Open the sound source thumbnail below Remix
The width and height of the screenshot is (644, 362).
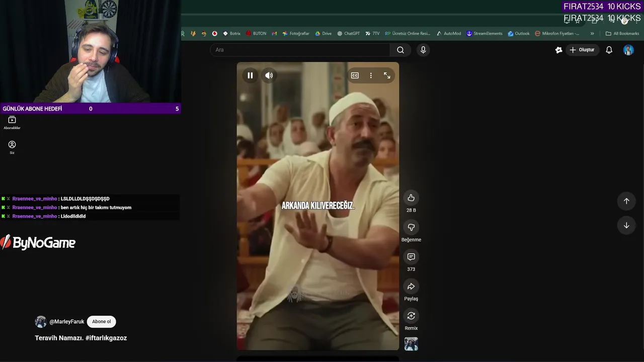pyautogui.click(x=411, y=344)
